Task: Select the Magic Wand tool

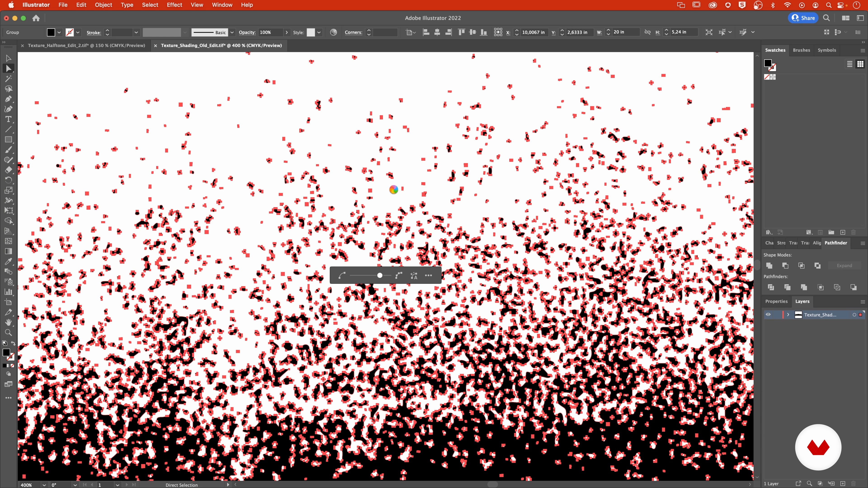Action: point(8,78)
